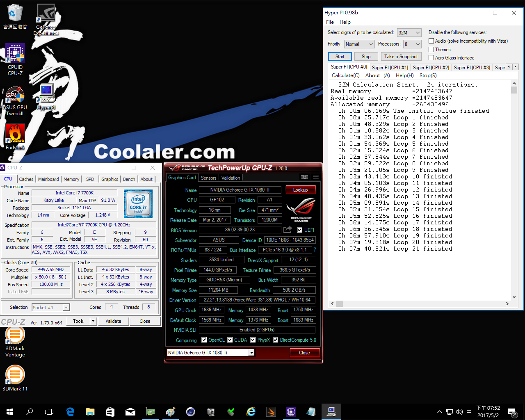The image size is (525, 420).
Task: Switch to Hyper PI taskbar icon
Action: coord(331,412)
